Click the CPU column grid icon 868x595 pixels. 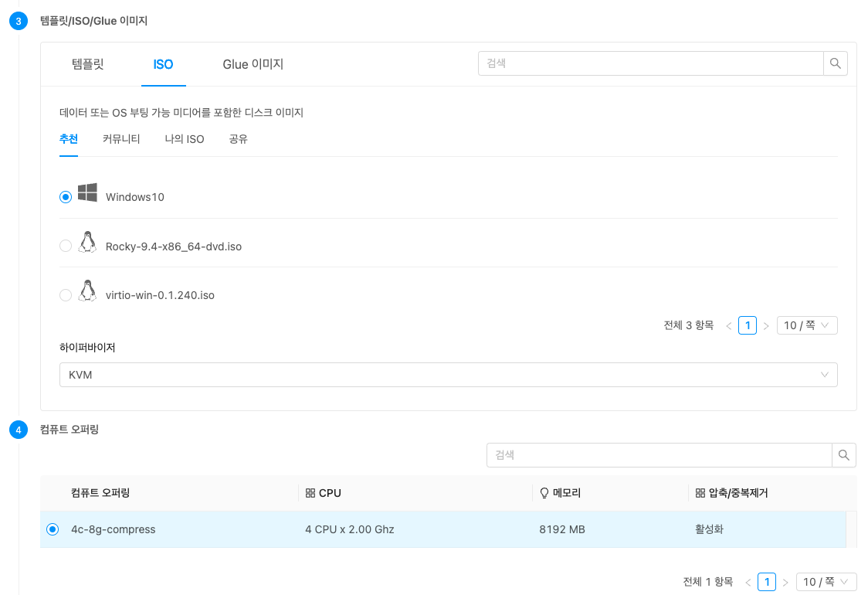[310, 493]
